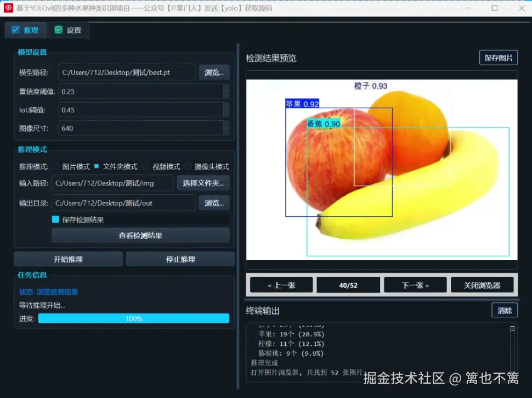Click the detection result preview image
The height and width of the screenshot is (398, 532).
click(x=382, y=170)
